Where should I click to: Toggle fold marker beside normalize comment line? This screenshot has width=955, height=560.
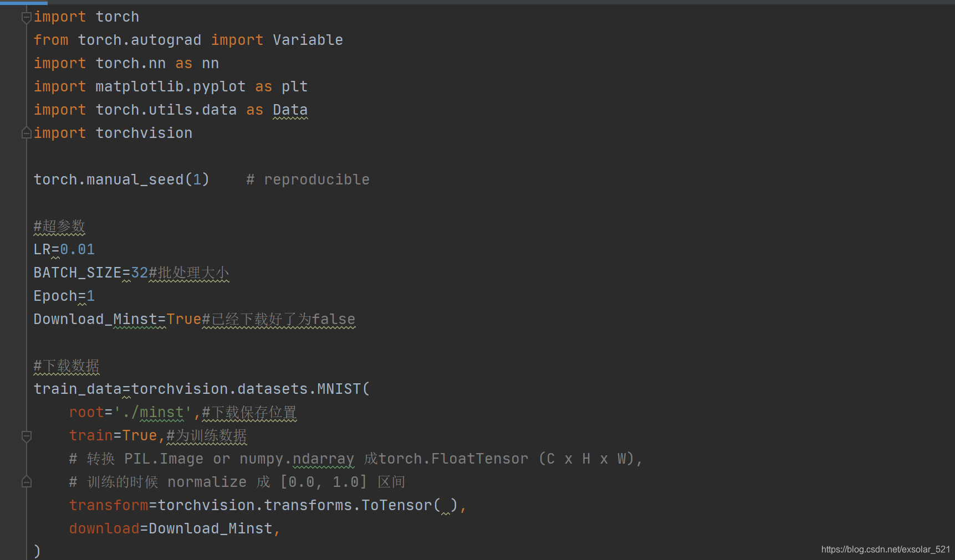(26, 482)
